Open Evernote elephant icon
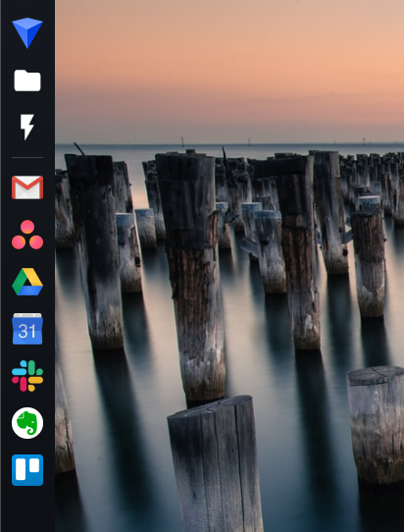Viewport: 404px width, 532px height. click(27, 423)
